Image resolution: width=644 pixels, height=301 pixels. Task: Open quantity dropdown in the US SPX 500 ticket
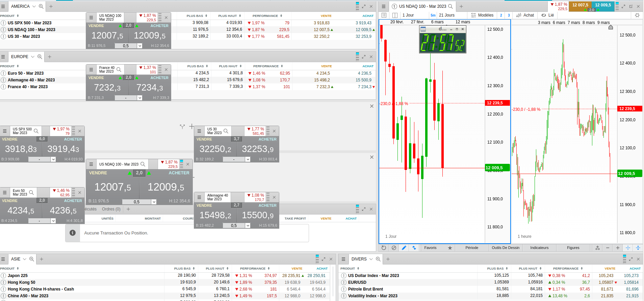click(x=53, y=159)
